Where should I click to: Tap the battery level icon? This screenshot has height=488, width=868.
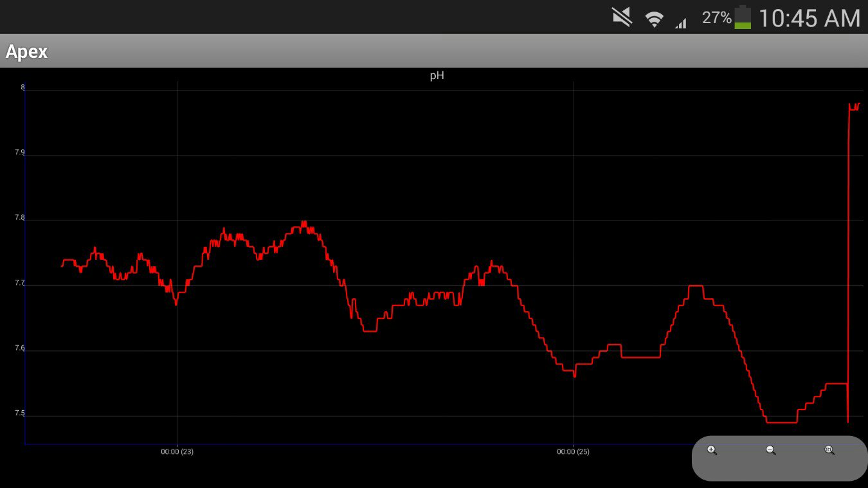pos(743,17)
